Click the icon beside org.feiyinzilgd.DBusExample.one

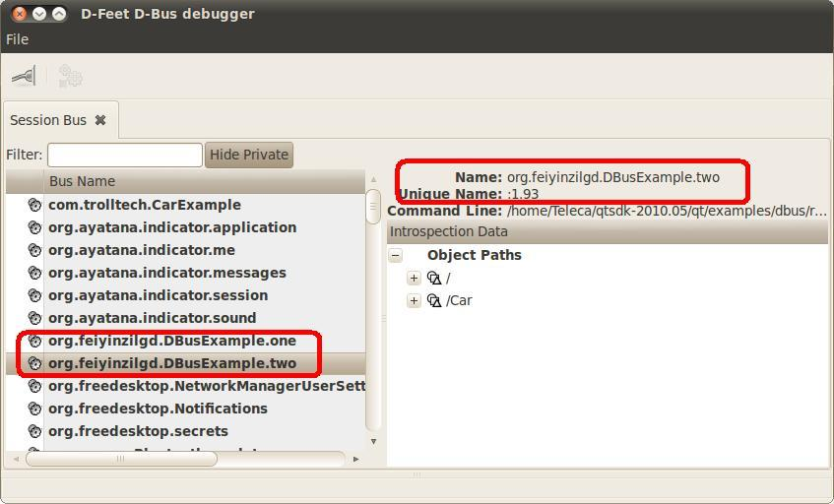pyautogui.click(x=34, y=341)
